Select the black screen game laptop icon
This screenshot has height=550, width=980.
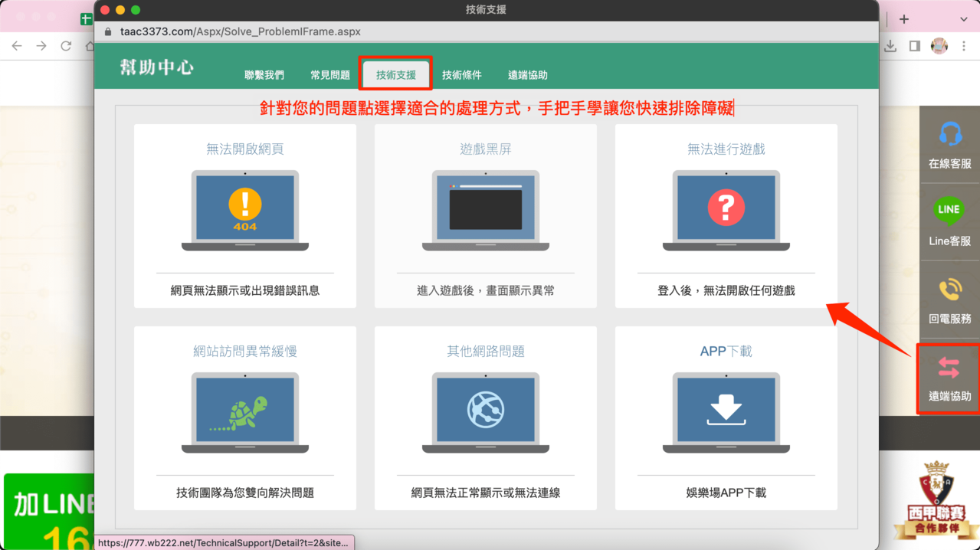(485, 209)
